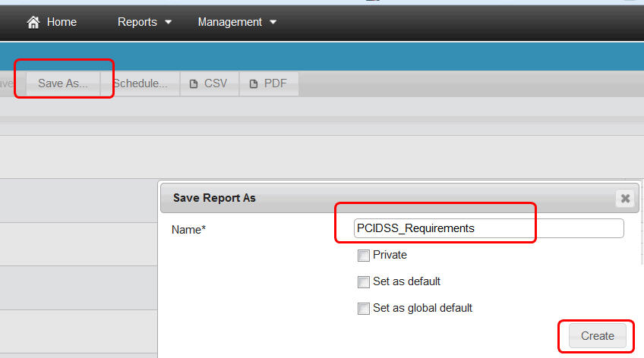Click the report Name text field
This screenshot has height=358, width=644.
pyautogui.click(x=488, y=228)
